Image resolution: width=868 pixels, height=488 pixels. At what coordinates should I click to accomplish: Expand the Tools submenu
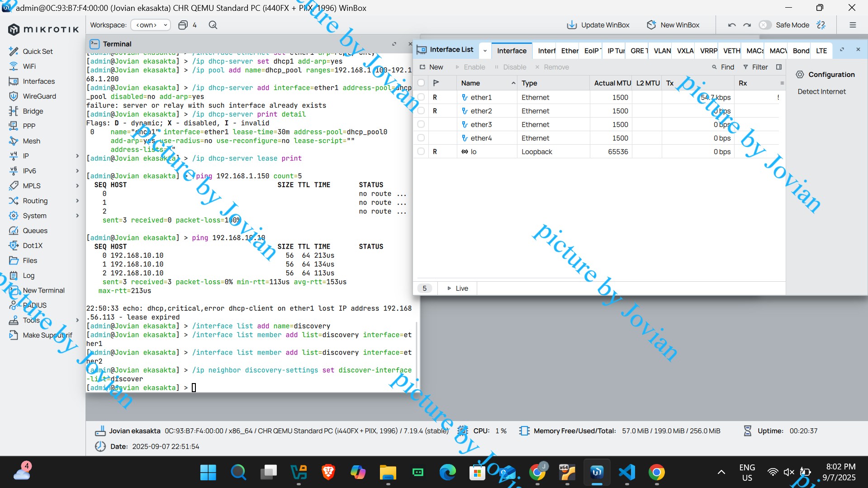click(x=77, y=320)
